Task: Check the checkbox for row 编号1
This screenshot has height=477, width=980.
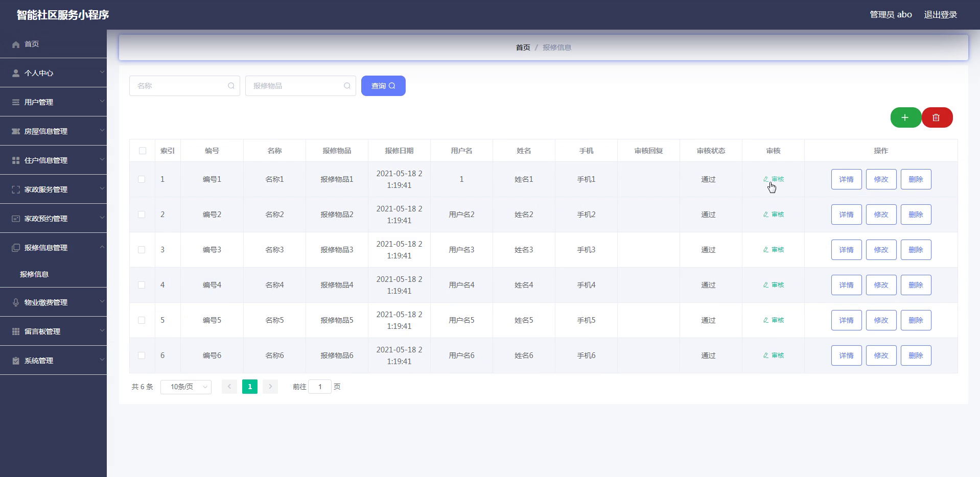Action: coord(142,179)
